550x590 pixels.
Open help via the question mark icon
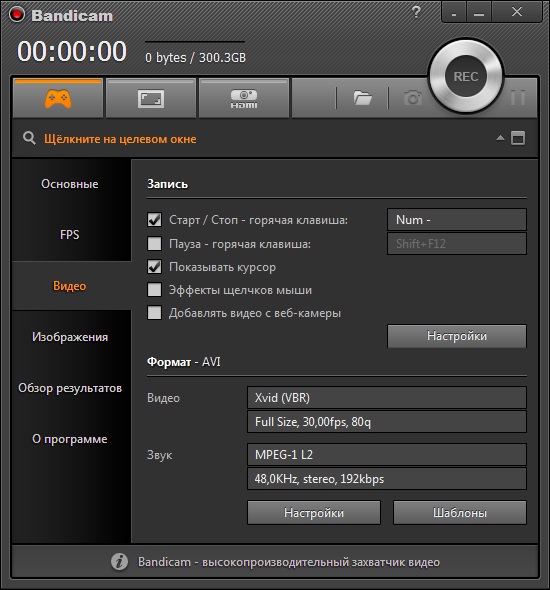[416, 12]
